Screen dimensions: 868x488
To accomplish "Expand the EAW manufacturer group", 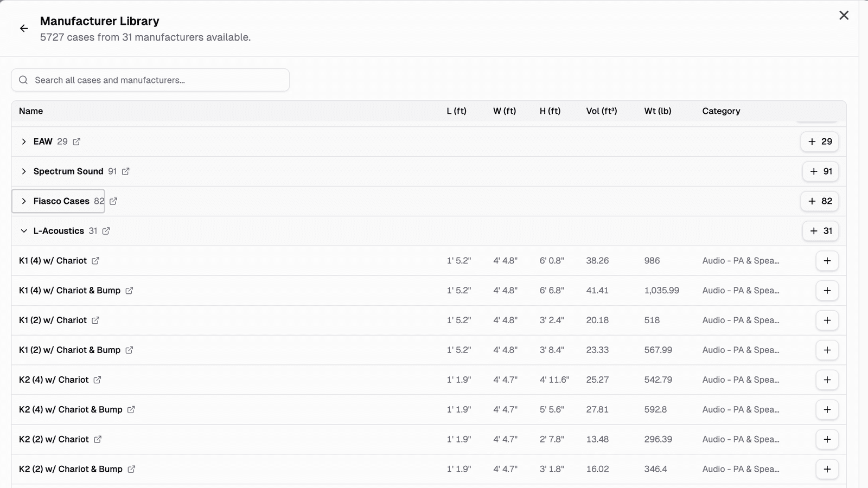I will [24, 142].
